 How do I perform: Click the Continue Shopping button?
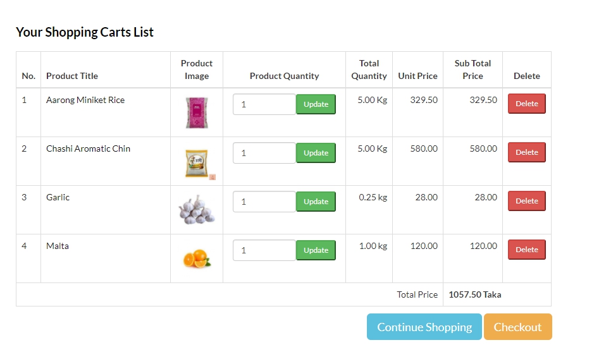[424, 327]
